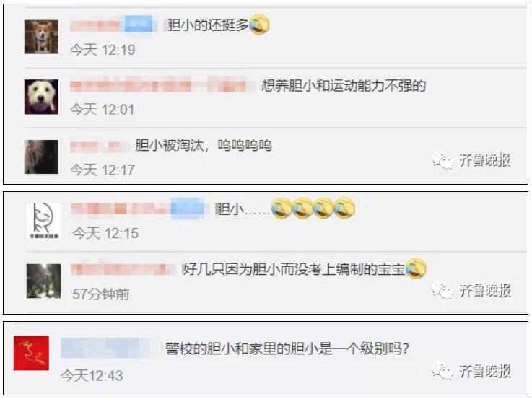Click the first emoji after 胆小……
This screenshot has width=532, height=399.
[x=282, y=208]
